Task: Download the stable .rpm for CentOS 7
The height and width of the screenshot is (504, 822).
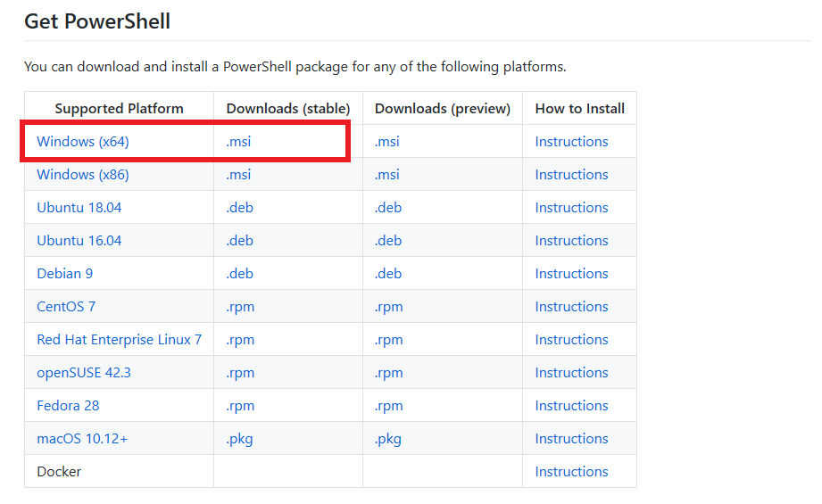Action: point(240,307)
